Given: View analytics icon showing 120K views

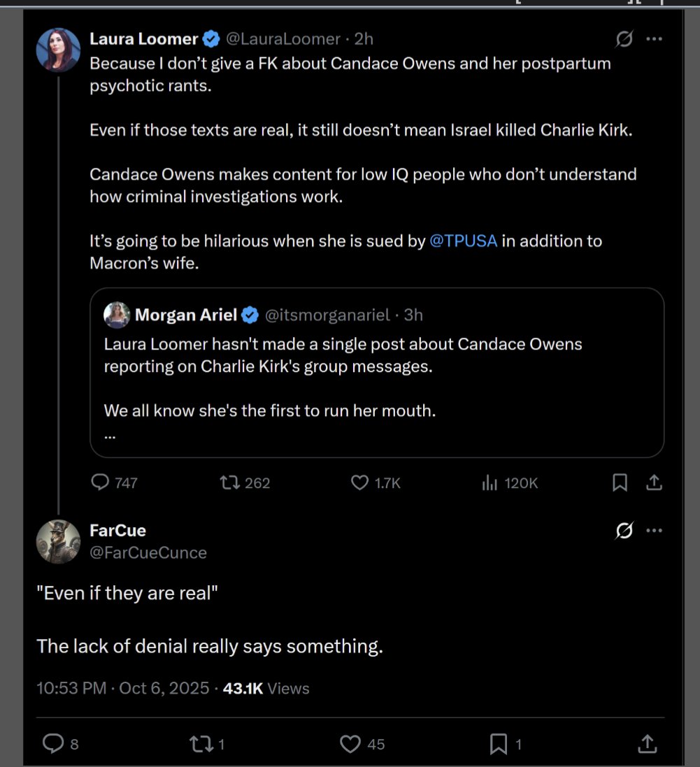Looking at the screenshot, I should (490, 482).
